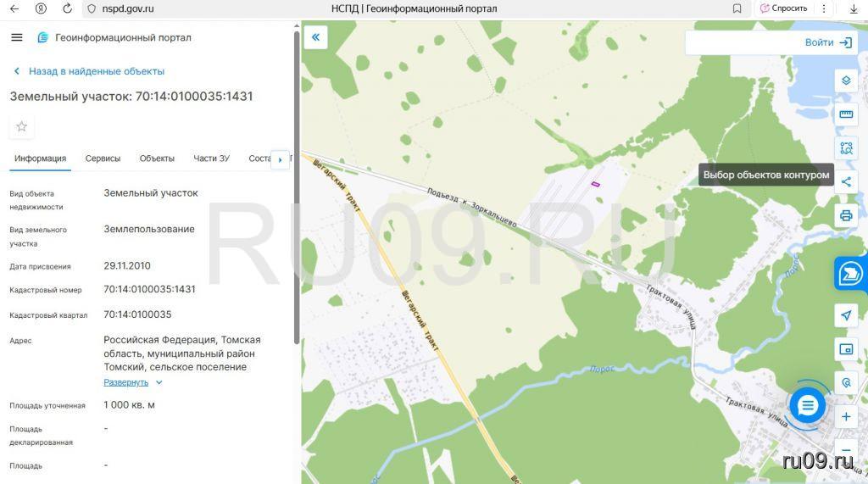
Task: Select the ruler measurement tool
Action: [x=845, y=114]
